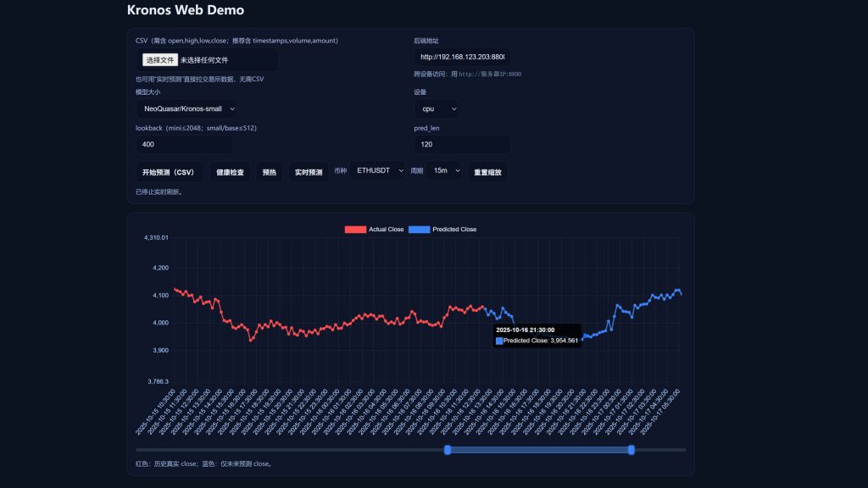Screen dimensions: 868x488
Task: Open the NeoQuasar/Kronos-small model dropdown
Action: tap(186, 108)
